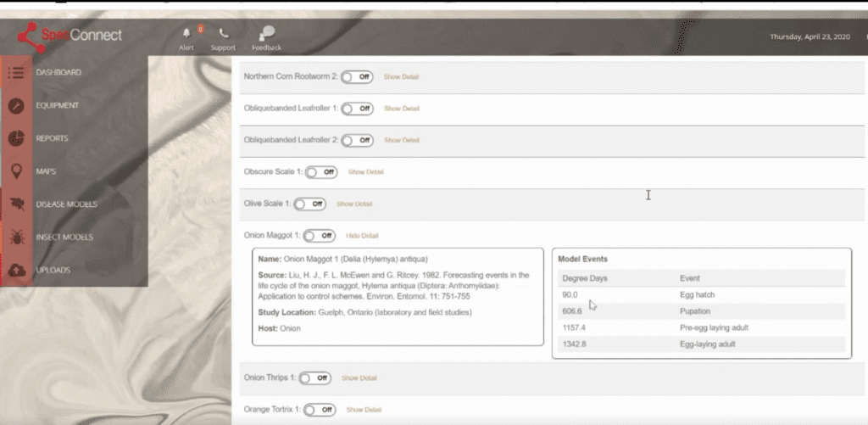
Task: Click the Insect Models bug icon
Action: click(16, 238)
